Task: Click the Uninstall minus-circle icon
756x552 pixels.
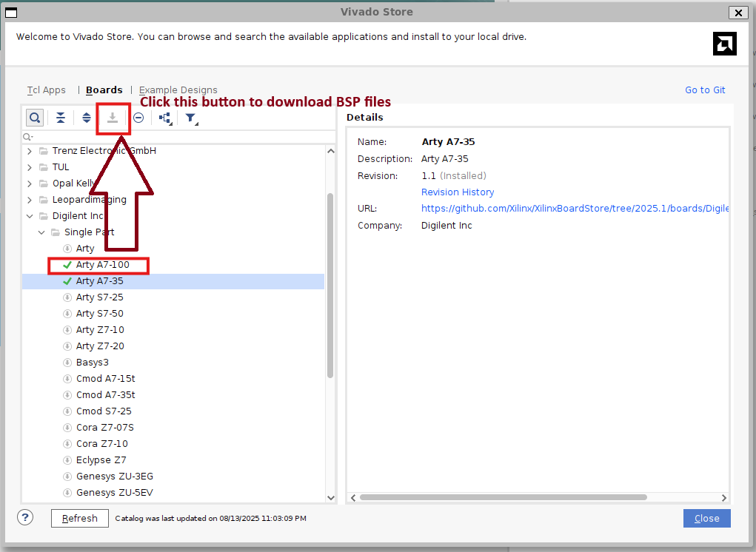Action: tap(138, 118)
